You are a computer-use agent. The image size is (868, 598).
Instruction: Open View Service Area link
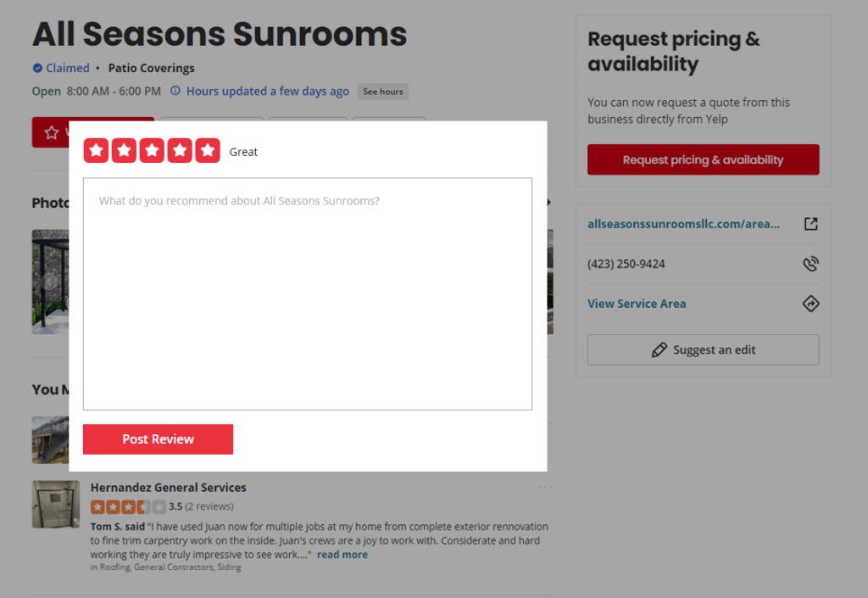tap(637, 304)
